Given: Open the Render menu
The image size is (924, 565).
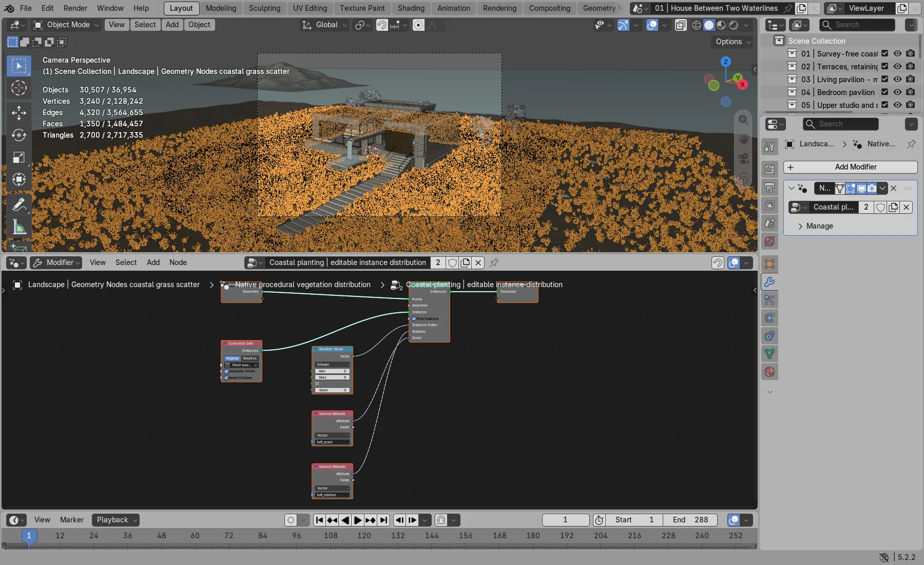Looking at the screenshot, I should pos(75,8).
